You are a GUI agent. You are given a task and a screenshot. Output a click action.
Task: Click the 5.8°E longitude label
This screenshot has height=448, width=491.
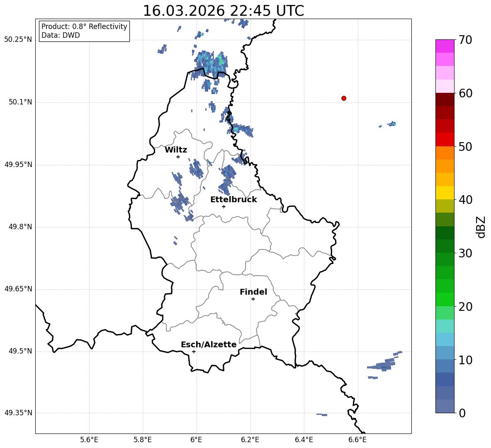143,440
